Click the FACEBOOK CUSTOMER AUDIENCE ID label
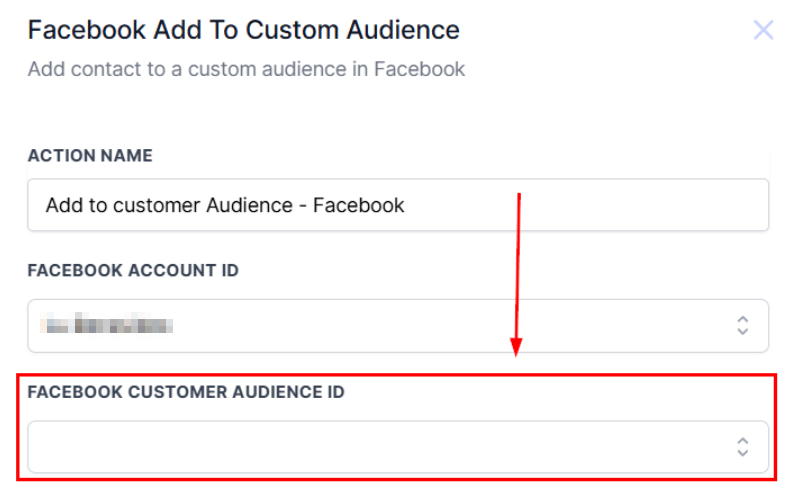This screenshot has height=494, width=803. click(x=186, y=392)
